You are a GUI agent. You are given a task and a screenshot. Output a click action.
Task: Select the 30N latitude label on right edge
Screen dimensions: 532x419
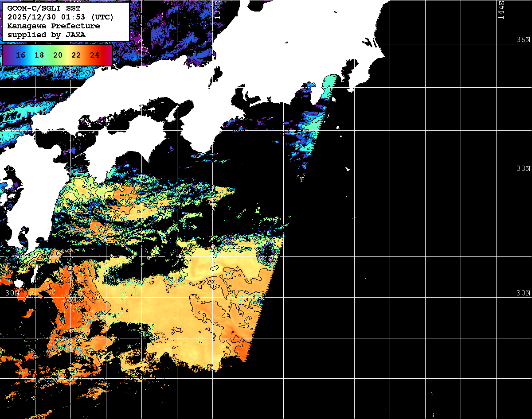point(523,293)
